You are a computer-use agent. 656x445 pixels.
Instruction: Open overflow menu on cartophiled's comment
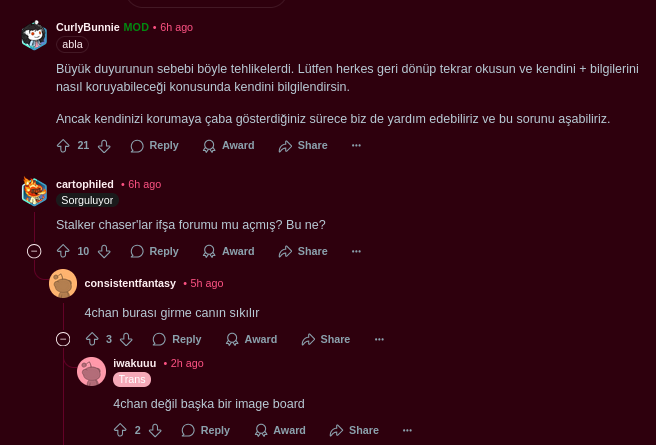coord(356,251)
